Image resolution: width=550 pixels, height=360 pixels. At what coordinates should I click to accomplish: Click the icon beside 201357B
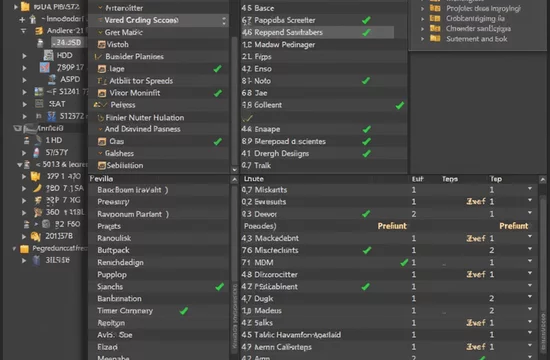point(35,236)
